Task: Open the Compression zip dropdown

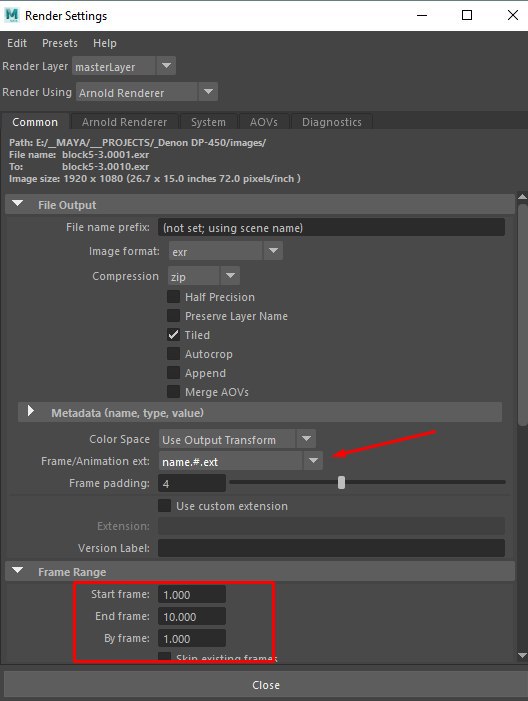Action: click(x=203, y=276)
